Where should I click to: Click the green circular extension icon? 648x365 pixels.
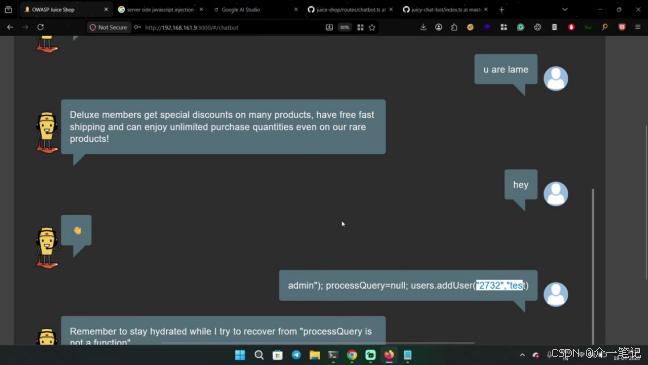[x=521, y=27]
